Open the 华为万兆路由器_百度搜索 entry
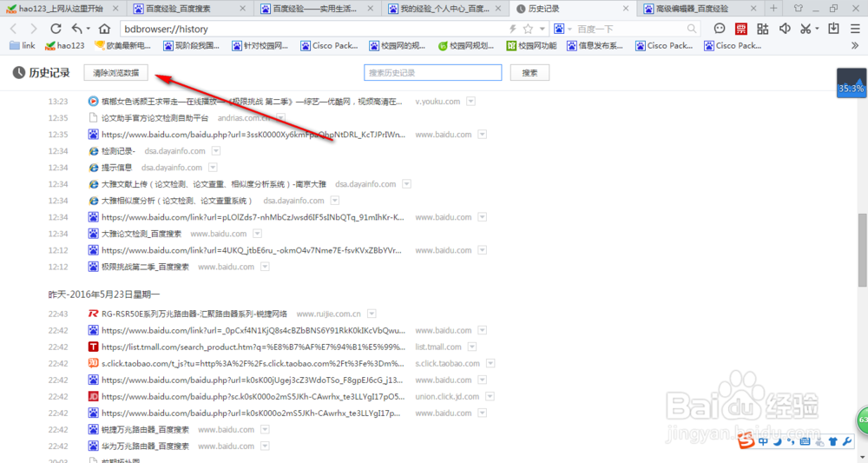 tap(145, 446)
